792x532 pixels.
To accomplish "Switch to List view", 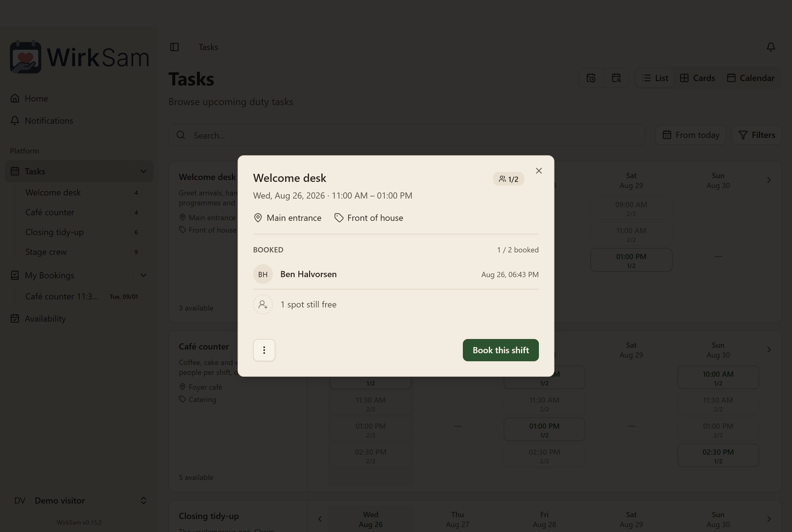I will [x=655, y=78].
